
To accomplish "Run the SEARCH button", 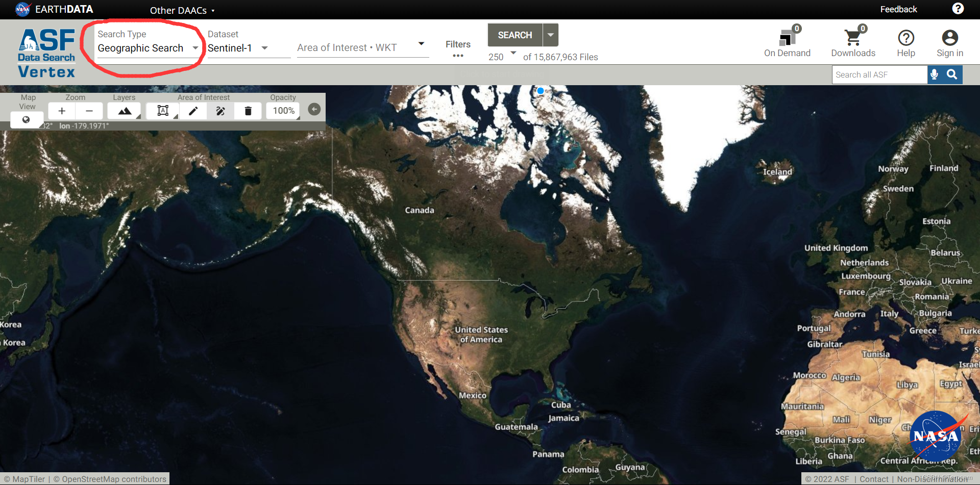I will (x=515, y=35).
